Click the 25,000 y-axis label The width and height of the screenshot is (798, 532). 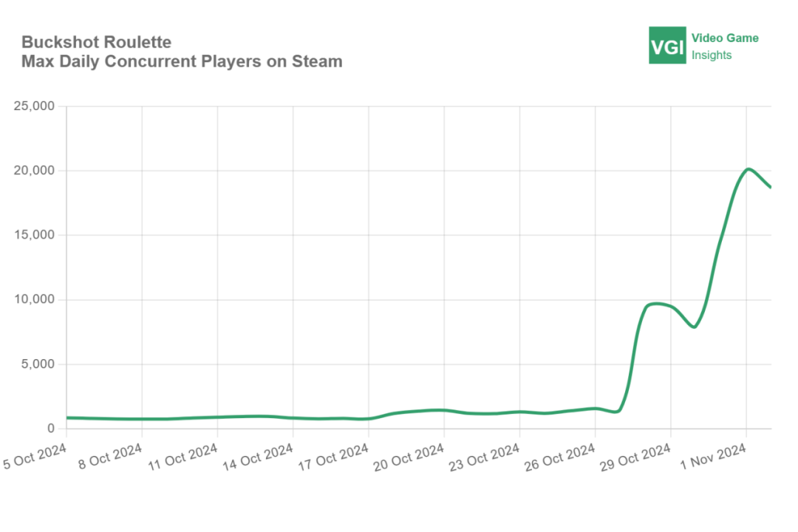(34, 106)
